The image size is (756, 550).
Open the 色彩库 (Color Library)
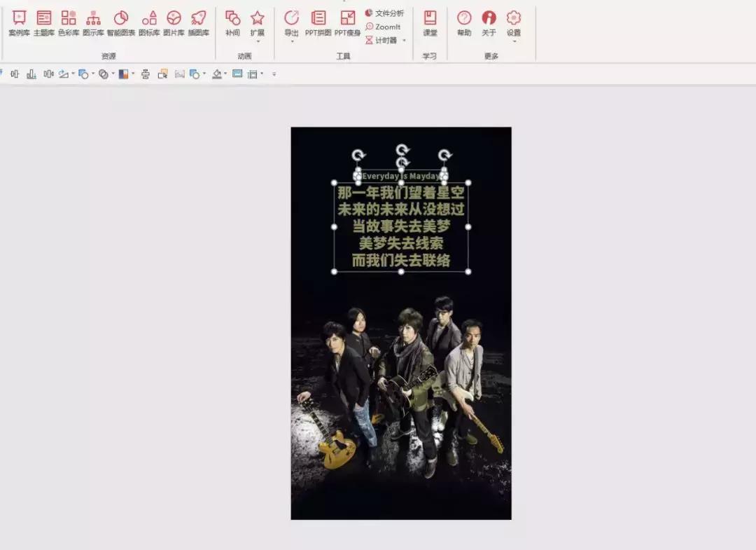(68, 23)
